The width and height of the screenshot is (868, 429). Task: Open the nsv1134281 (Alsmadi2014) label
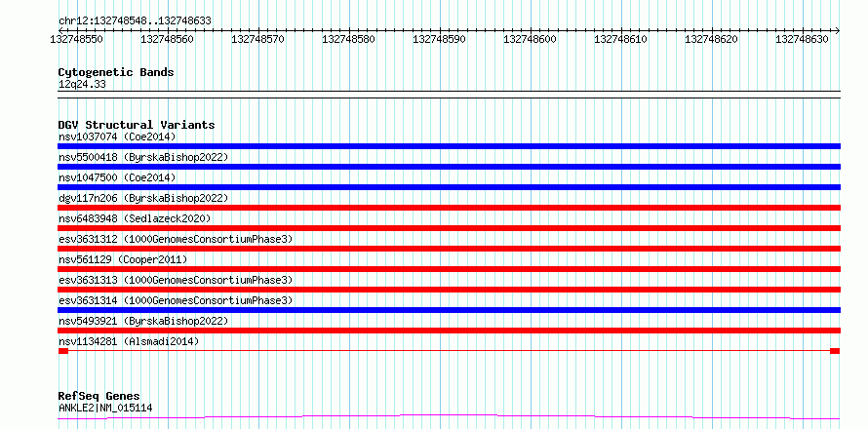129,341
